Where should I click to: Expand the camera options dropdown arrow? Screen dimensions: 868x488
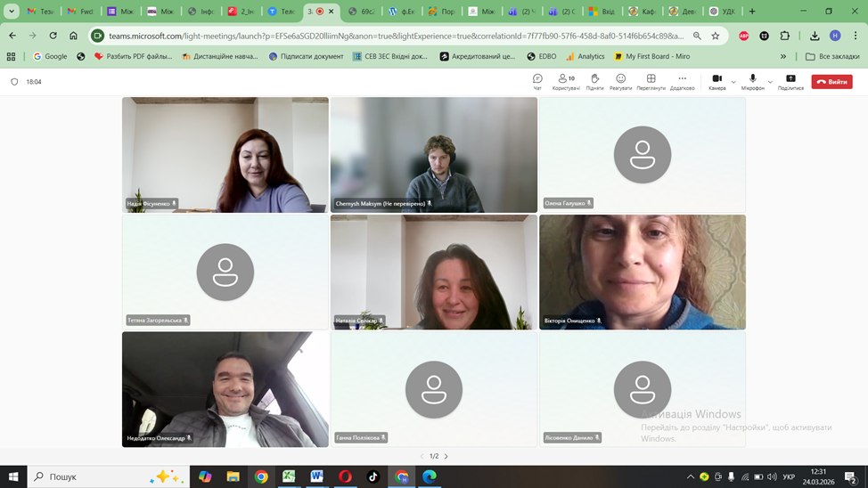coord(733,82)
